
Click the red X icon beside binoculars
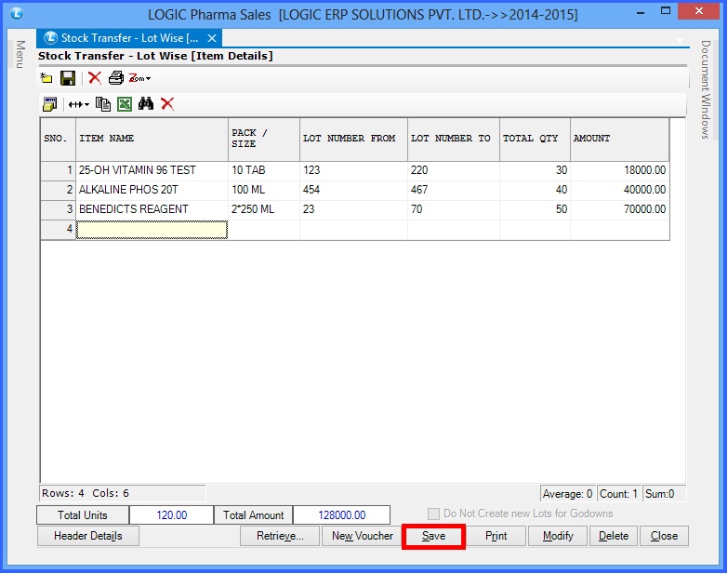(167, 103)
